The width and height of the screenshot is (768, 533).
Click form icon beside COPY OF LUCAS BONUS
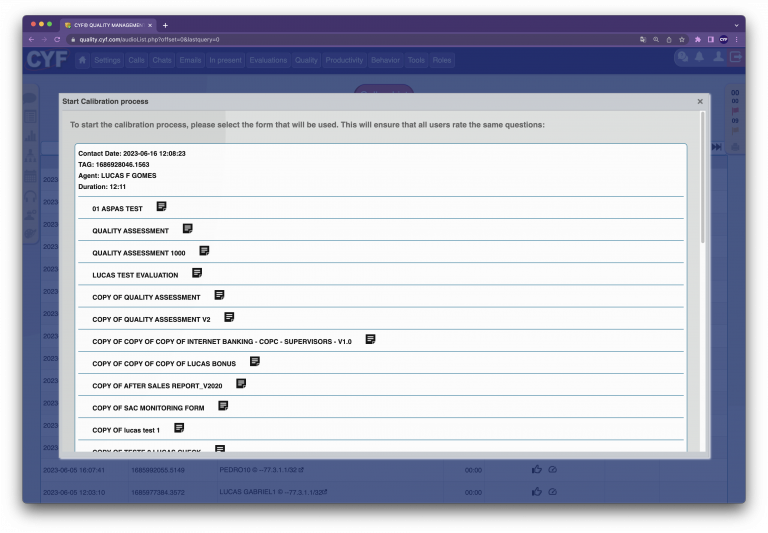(255, 362)
